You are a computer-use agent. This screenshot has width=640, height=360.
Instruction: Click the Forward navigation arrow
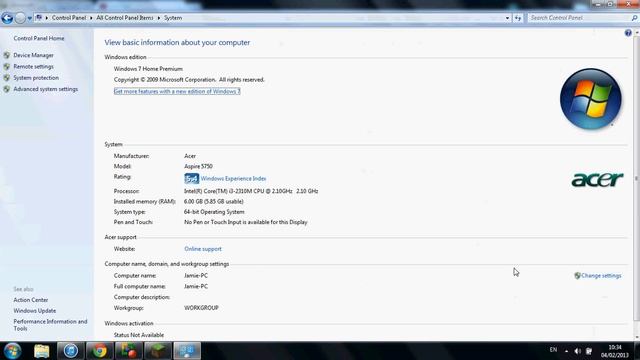20,18
